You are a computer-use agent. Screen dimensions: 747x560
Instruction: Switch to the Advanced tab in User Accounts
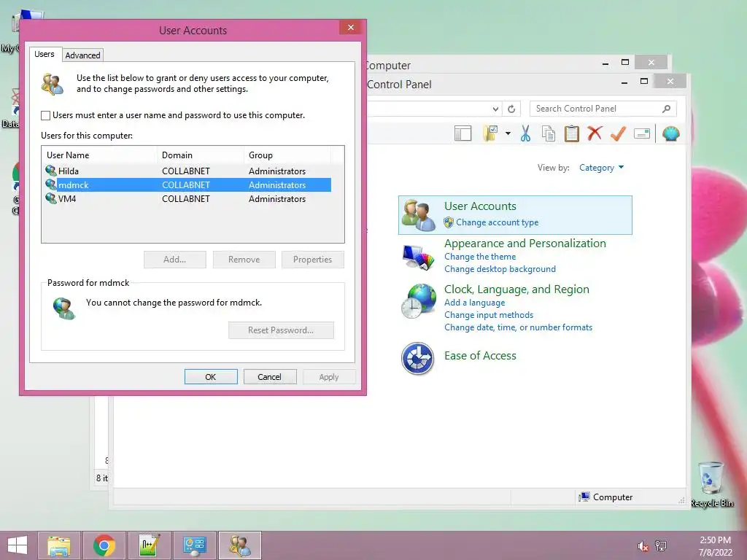[82, 55]
